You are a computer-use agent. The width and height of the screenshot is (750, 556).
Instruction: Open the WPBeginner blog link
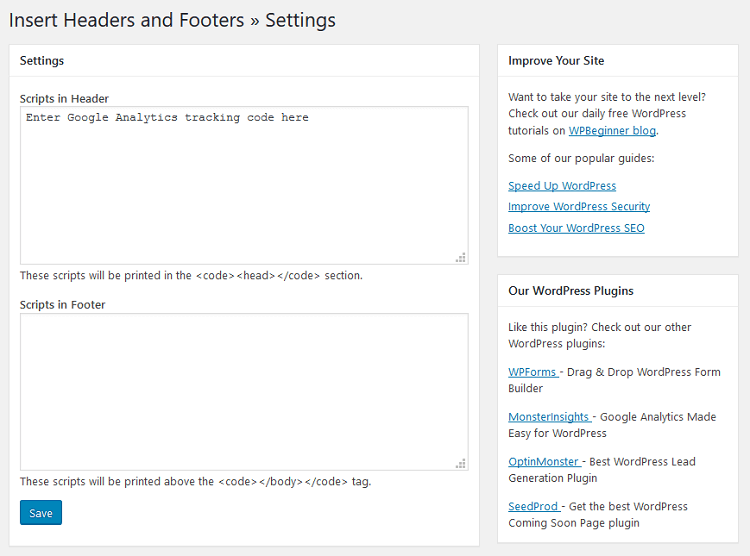click(612, 131)
